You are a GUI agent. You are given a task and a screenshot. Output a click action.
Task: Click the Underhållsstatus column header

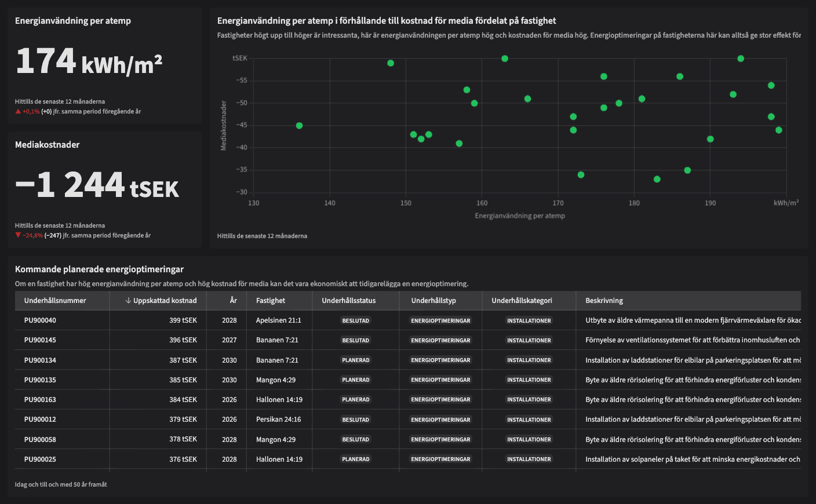348,301
